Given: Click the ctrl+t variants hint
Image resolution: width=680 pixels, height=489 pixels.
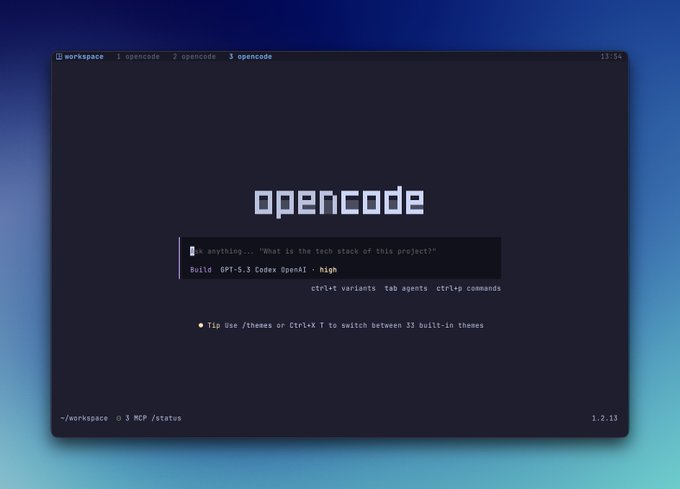Looking at the screenshot, I should tap(343, 288).
